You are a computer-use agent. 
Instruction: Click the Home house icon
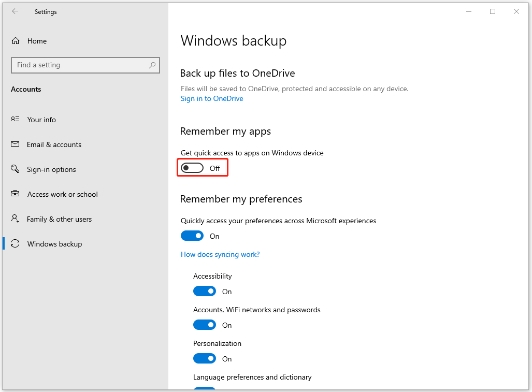(16, 41)
